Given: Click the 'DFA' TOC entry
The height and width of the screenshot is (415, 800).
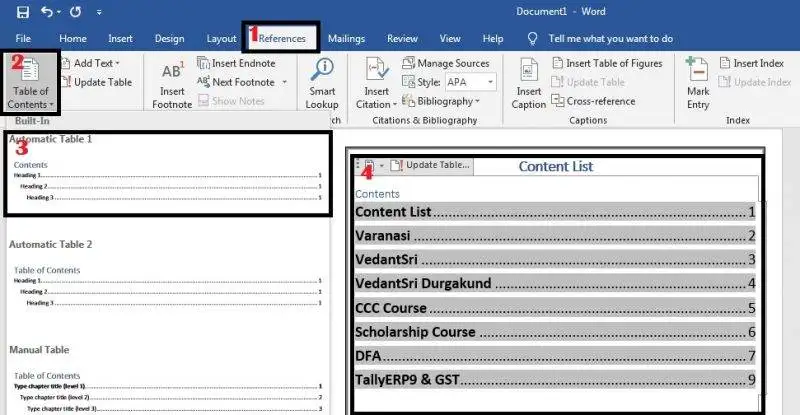Looking at the screenshot, I should click(x=555, y=356).
